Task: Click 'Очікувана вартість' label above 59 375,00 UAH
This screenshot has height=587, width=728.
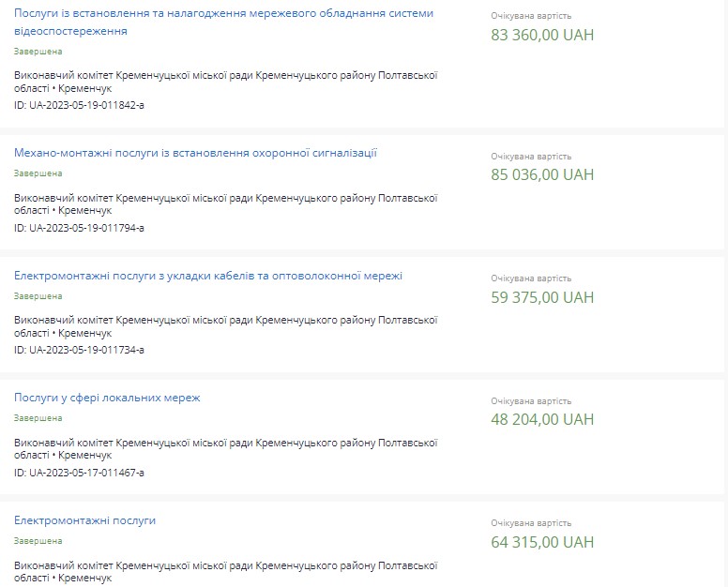Action: coord(530,278)
